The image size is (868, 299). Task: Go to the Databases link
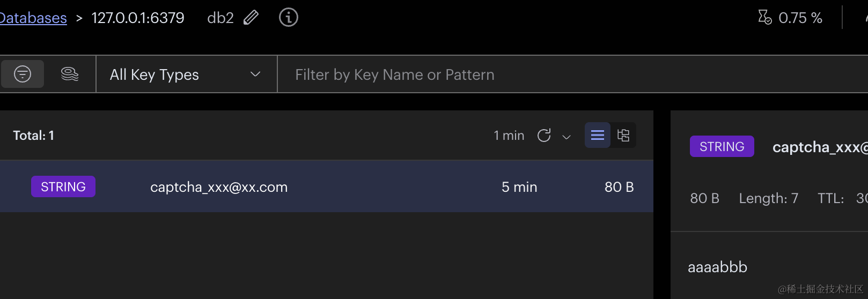pos(33,18)
